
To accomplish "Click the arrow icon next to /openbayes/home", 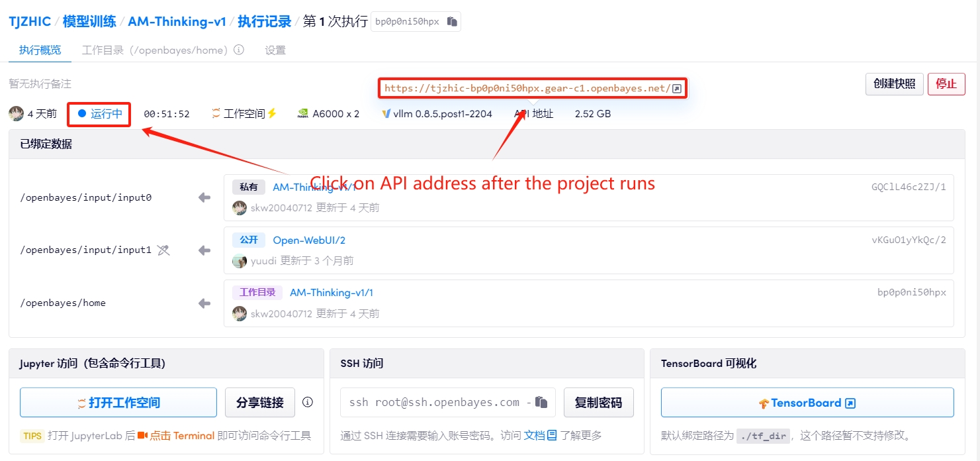I will 204,303.
